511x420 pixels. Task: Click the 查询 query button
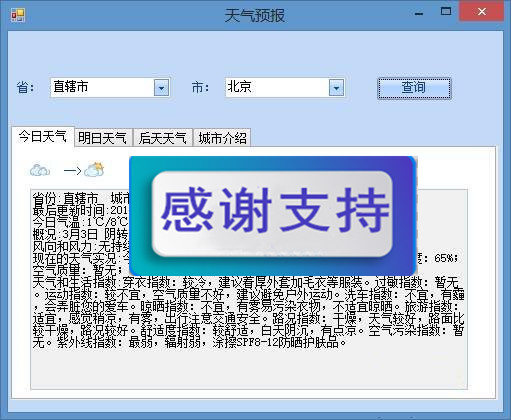[x=414, y=88]
